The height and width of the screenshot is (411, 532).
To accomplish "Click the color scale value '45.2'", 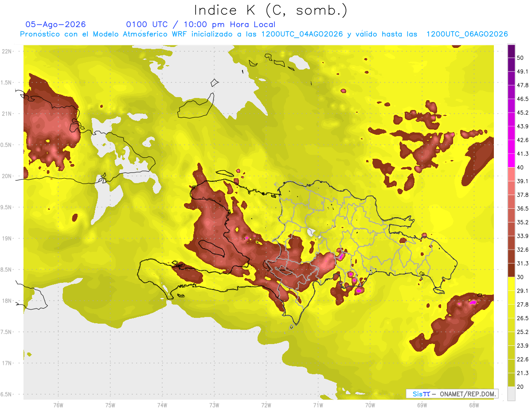I will click(523, 113).
